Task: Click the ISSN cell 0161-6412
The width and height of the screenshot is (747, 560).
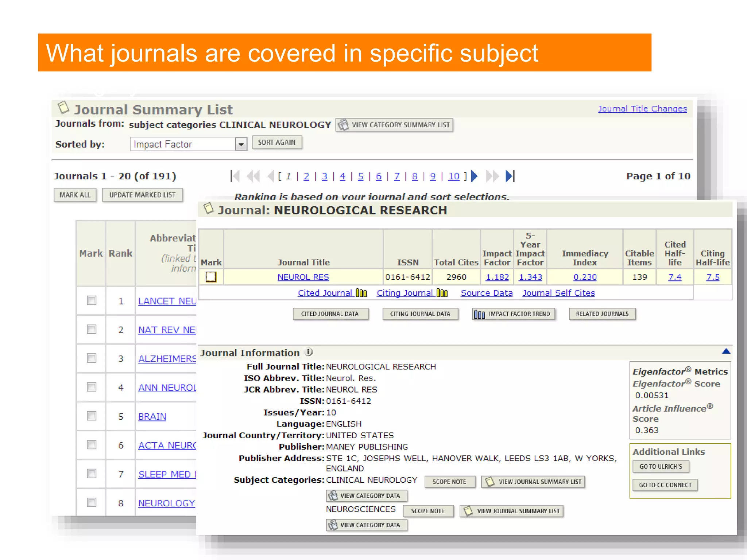Action: [407, 277]
